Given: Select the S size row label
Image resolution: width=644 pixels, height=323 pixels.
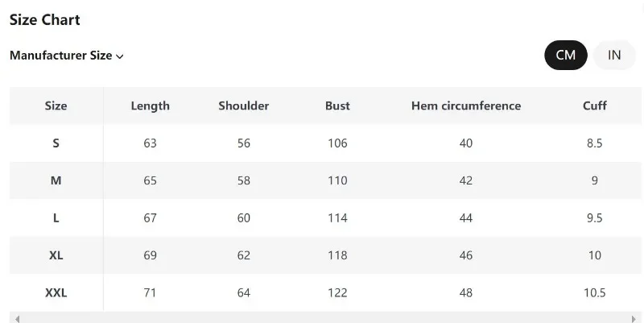Looking at the screenshot, I should pyautogui.click(x=56, y=143).
